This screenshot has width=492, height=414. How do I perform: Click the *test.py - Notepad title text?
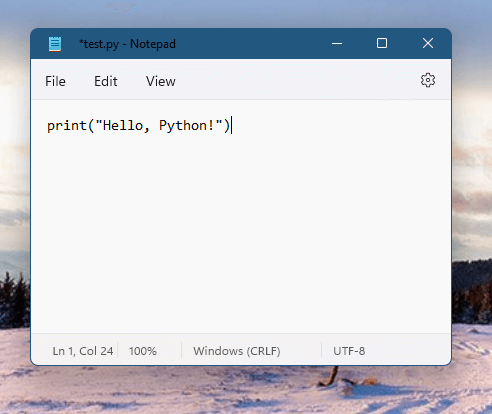click(x=127, y=44)
